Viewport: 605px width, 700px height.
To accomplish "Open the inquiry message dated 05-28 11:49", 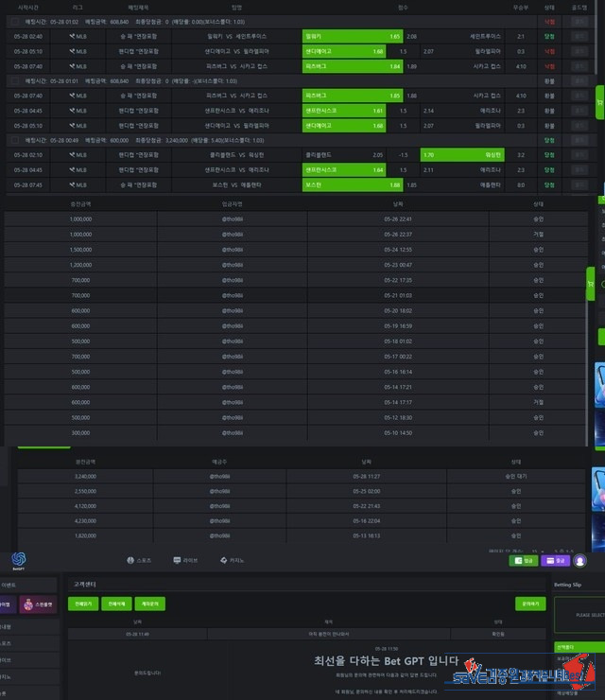I will click(x=307, y=634).
